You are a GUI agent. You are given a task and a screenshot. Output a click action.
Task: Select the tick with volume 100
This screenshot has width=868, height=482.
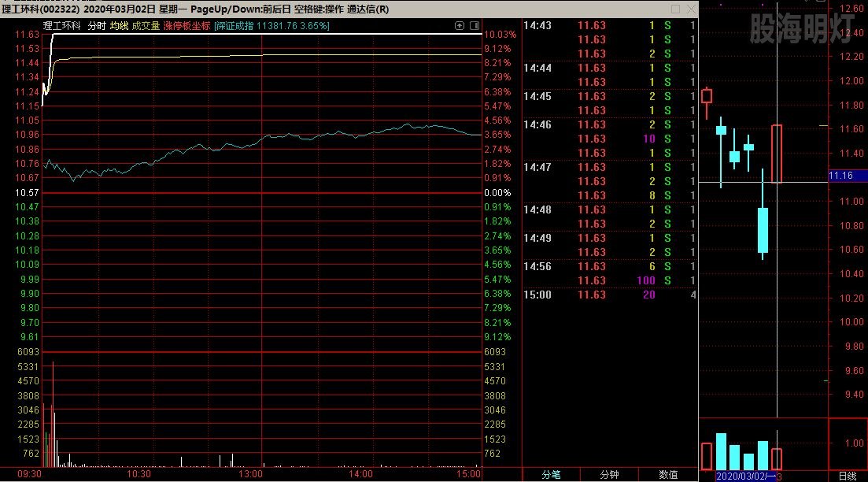click(x=609, y=280)
